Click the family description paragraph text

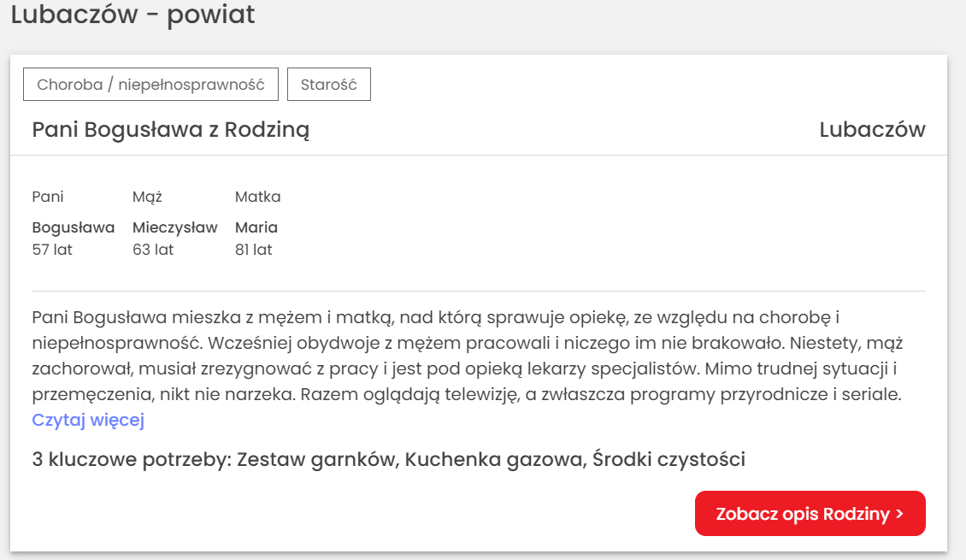tap(468, 356)
